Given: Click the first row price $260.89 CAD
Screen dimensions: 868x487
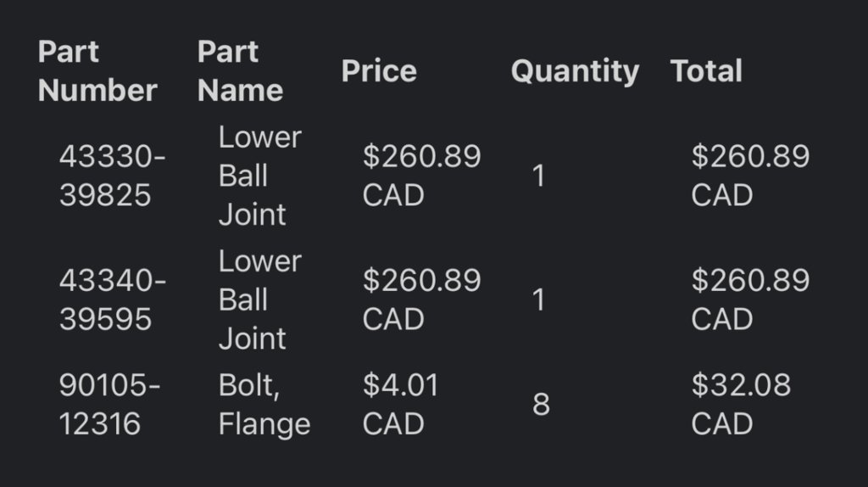Looking at the screenshot, I should pos(421,176).
